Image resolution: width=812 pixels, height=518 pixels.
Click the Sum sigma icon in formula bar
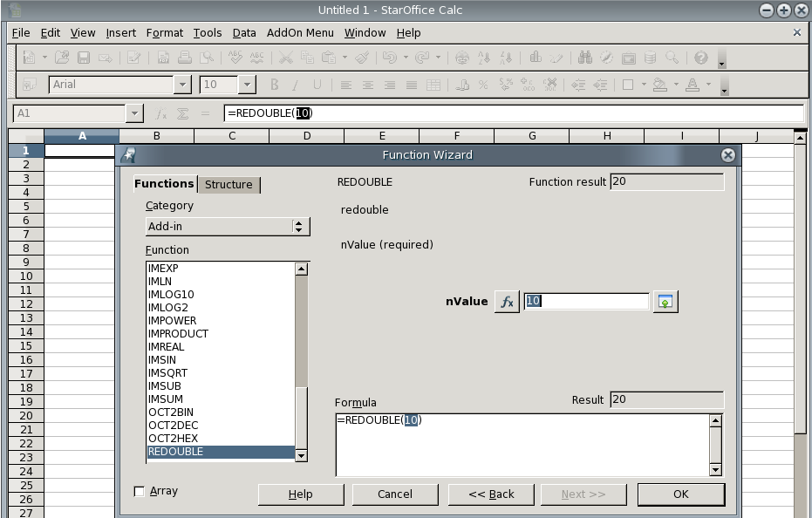click(x=183, y=113)
